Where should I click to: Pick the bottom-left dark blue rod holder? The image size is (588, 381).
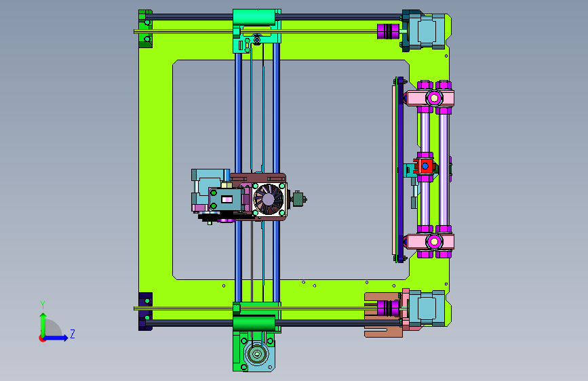pyautogui.click(x=146, y=311)
